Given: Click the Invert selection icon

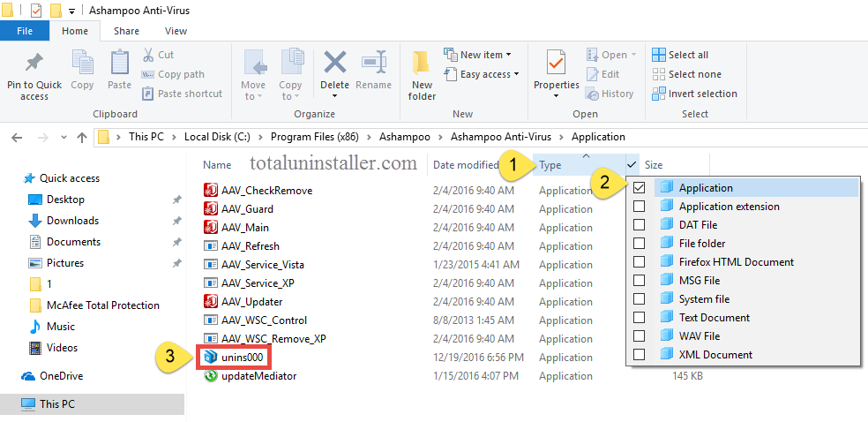Looking at the screenshot, I should point(659,94).
